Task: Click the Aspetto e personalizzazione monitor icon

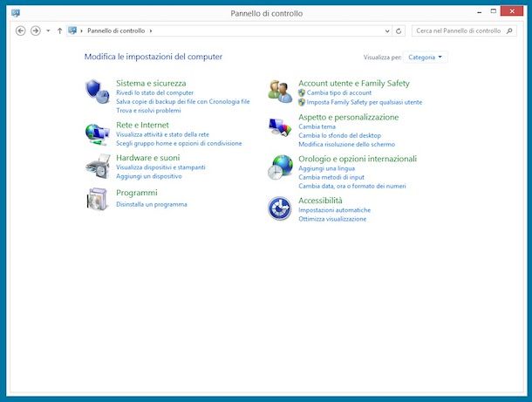Action: pyautogui.click(x=280, y=126)
